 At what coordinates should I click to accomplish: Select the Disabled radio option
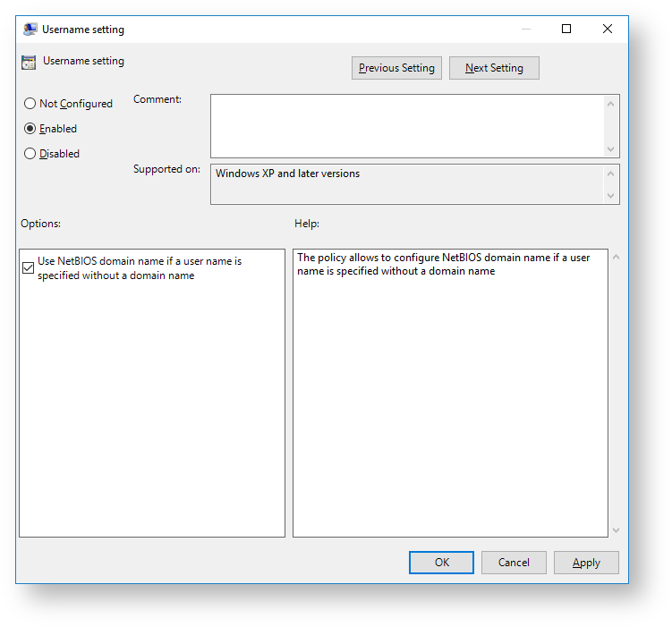pyautogui.click(x=30, y=154)
